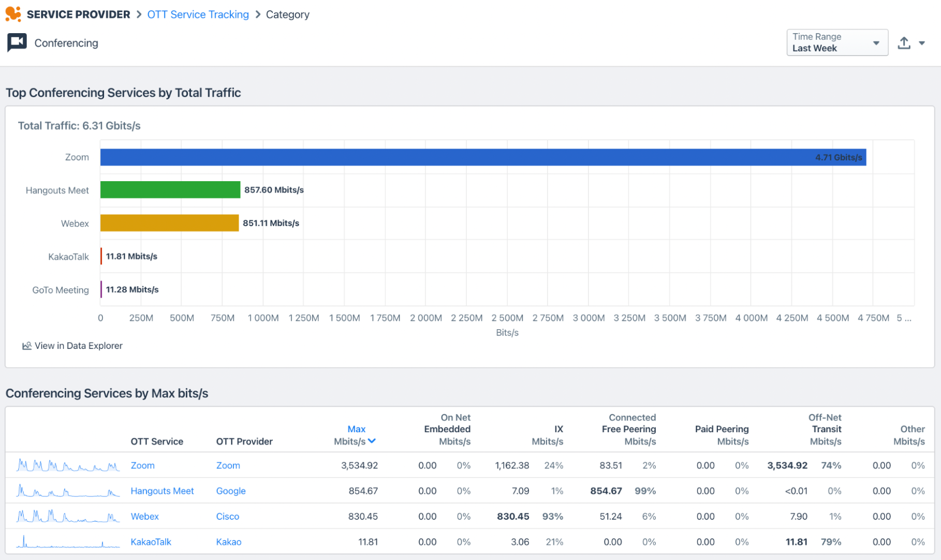Open the export options dropdown arrow
The image size is (941, 560).
coord(922,43)
